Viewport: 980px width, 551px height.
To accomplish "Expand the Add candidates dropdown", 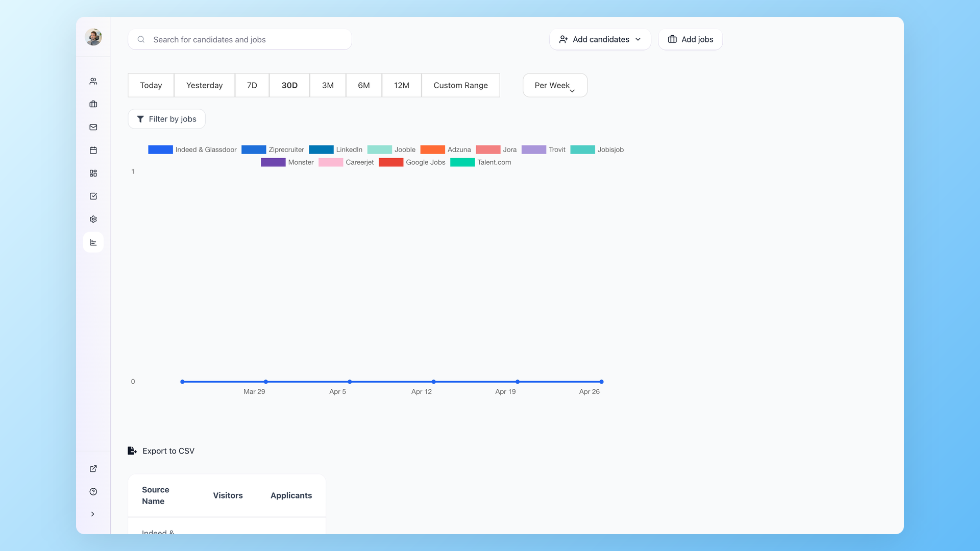I will (x=600, y=39).
